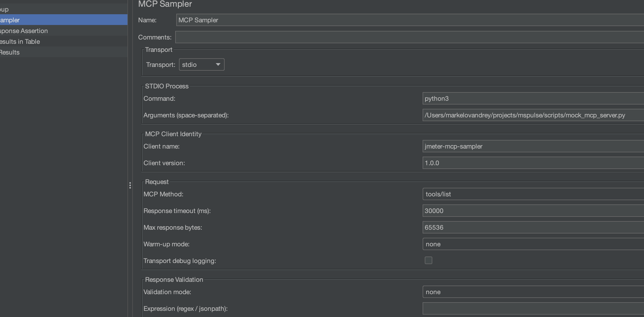
Task: Toggle Transport debug logging checkbox
Action: pyautogui.click(x=428, y=260)
